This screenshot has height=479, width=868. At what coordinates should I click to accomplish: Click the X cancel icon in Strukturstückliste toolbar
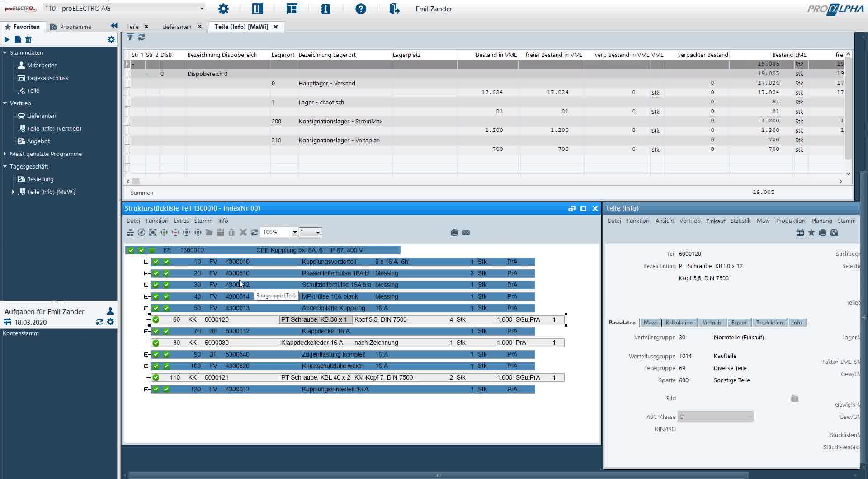(x=243, y=232)
